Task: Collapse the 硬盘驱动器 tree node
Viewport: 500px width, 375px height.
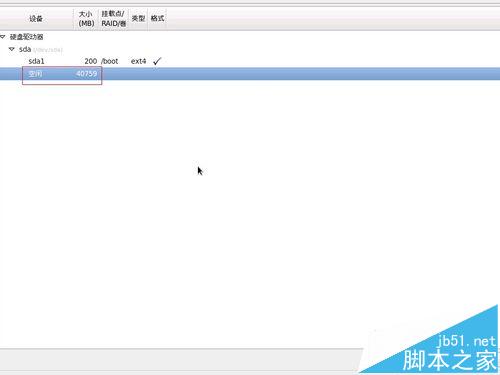Action: [3, 36]
